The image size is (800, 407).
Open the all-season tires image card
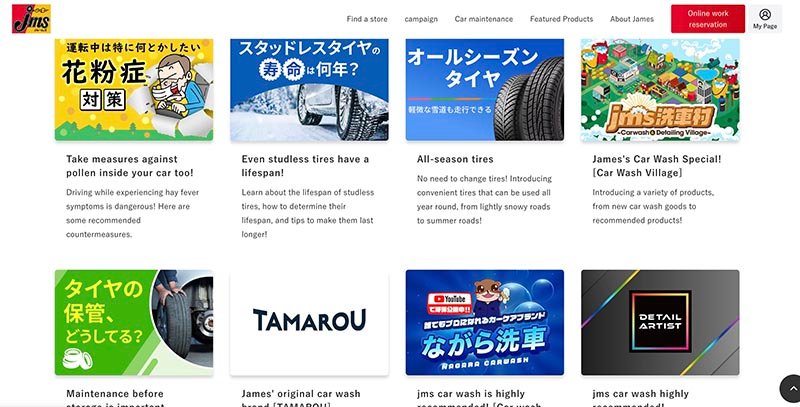pyautogui.click(x=485, y=89)
